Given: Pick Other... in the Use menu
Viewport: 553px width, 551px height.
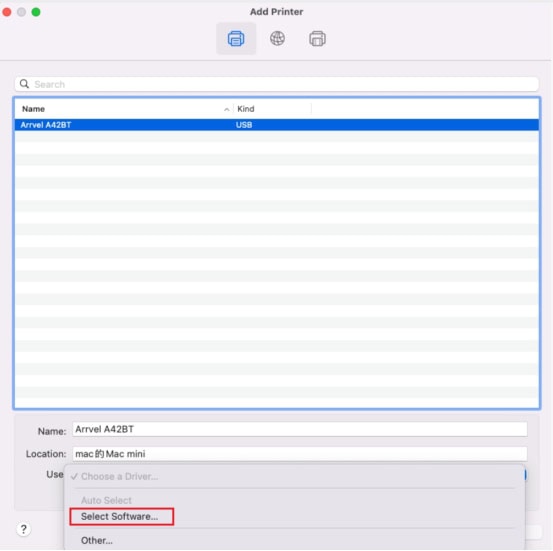Looking at the screenshot, I should [x=97, y=540].
